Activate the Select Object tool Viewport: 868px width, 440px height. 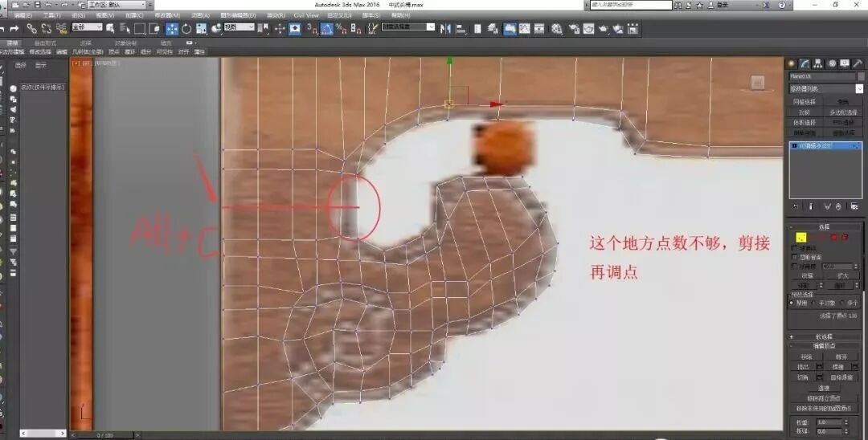coord(110,29)
